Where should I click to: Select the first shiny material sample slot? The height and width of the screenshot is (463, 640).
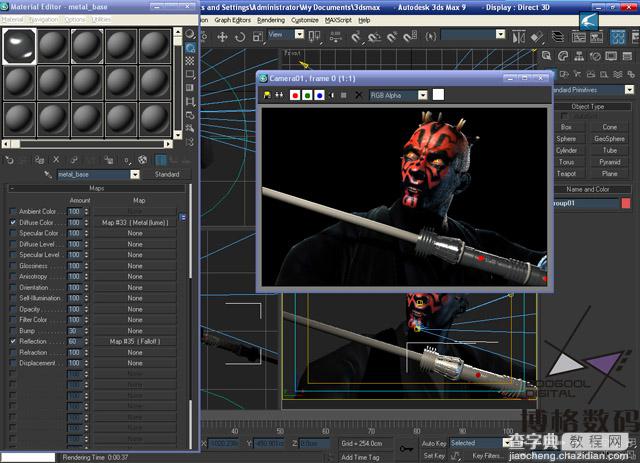click(x=19, y=46)
